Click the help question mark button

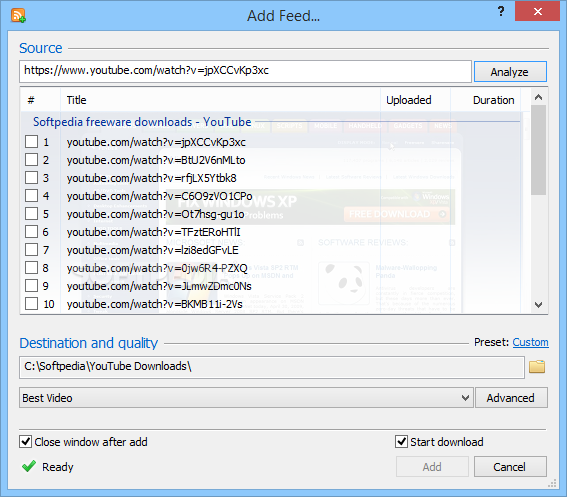[x=501, y=11]
